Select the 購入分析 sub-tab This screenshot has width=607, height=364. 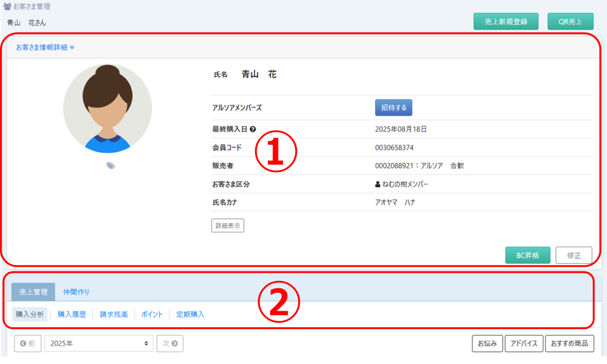pyautogui.click(x=30, y=314)
